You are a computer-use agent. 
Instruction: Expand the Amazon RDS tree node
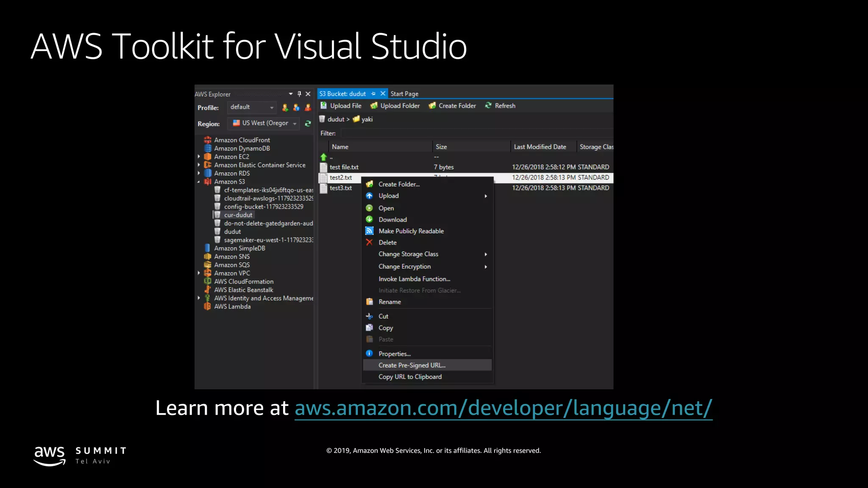click(x=199, y=173)
